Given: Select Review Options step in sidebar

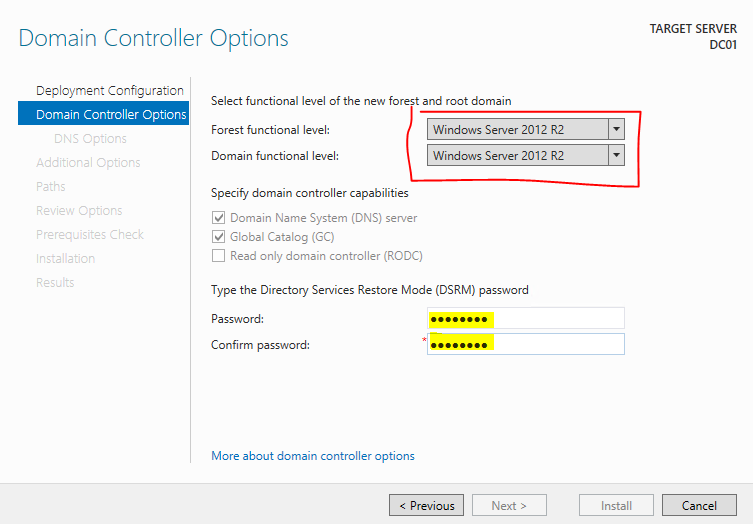Looking at the screenshot, I should (x=79, y=210).
